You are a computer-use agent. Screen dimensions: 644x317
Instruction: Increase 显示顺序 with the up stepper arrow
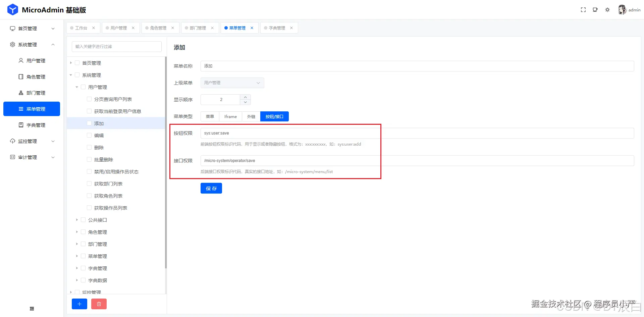tap(245, 97)
